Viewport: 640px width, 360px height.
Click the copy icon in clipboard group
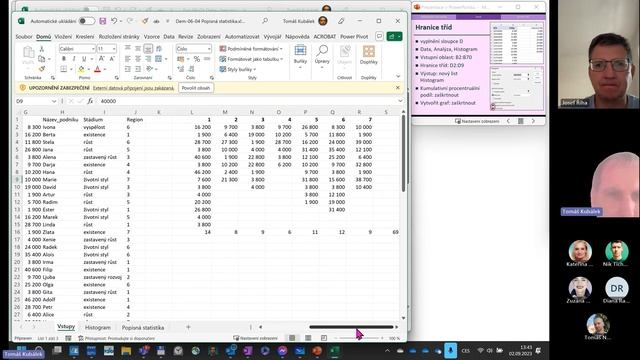[x=42, y=59]
